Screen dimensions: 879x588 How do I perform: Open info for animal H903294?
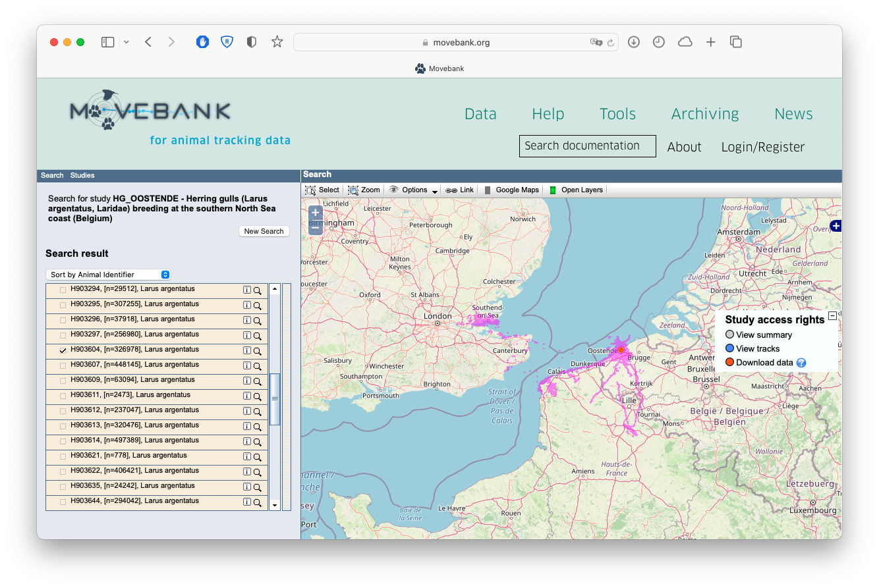click(x=247, y=290)
